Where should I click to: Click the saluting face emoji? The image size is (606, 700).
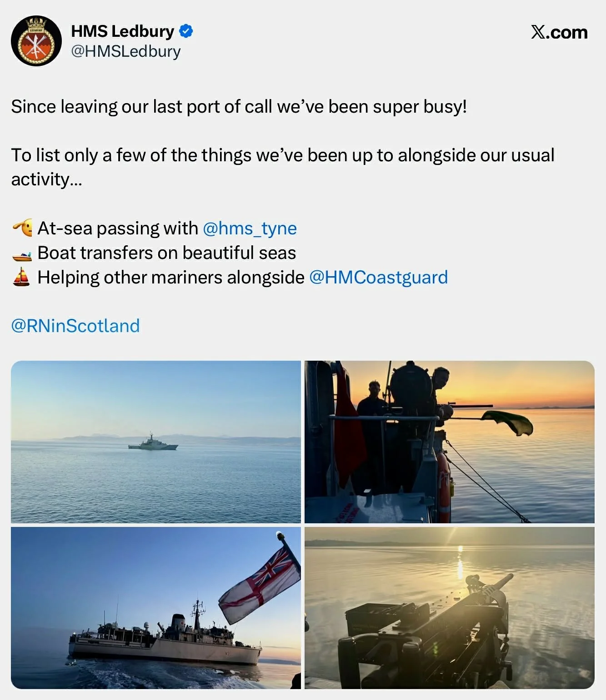coord(22,228)
